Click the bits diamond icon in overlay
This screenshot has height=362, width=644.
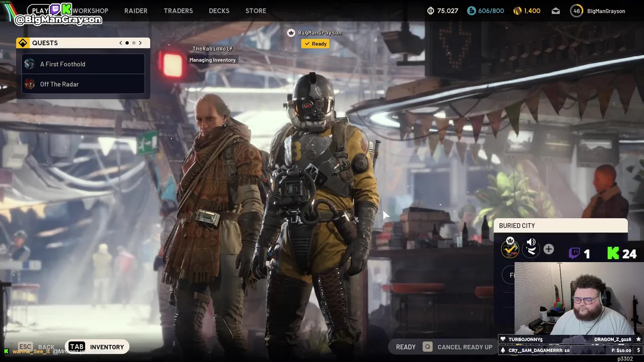click(x=503, y=350)
